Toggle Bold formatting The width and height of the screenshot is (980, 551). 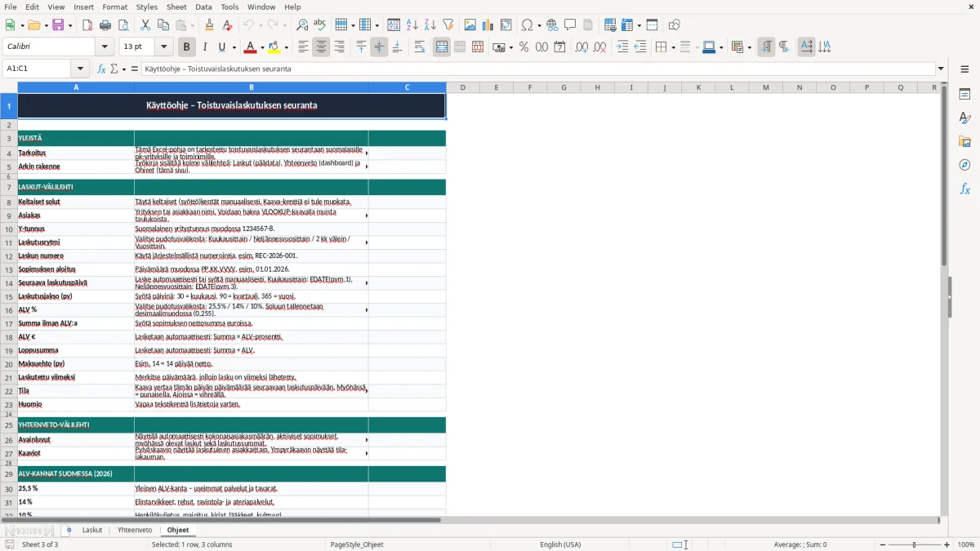(187, 47)
